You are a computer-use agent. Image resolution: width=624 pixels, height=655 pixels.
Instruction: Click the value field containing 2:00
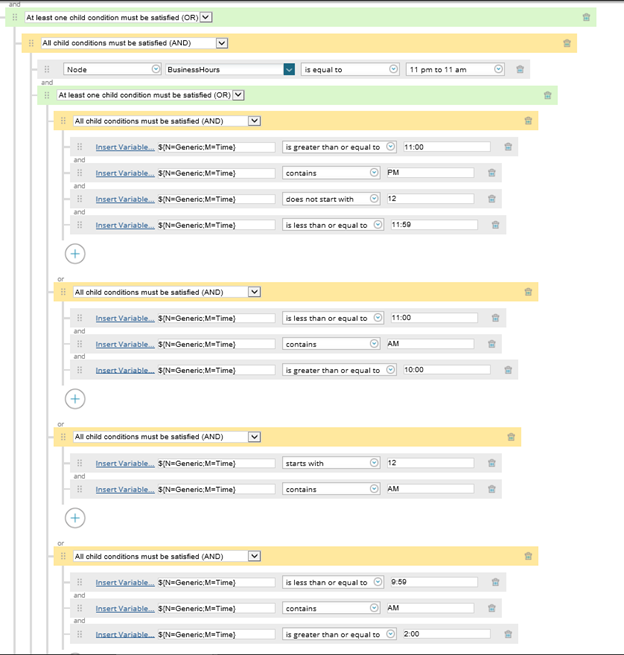pos(446,634)
